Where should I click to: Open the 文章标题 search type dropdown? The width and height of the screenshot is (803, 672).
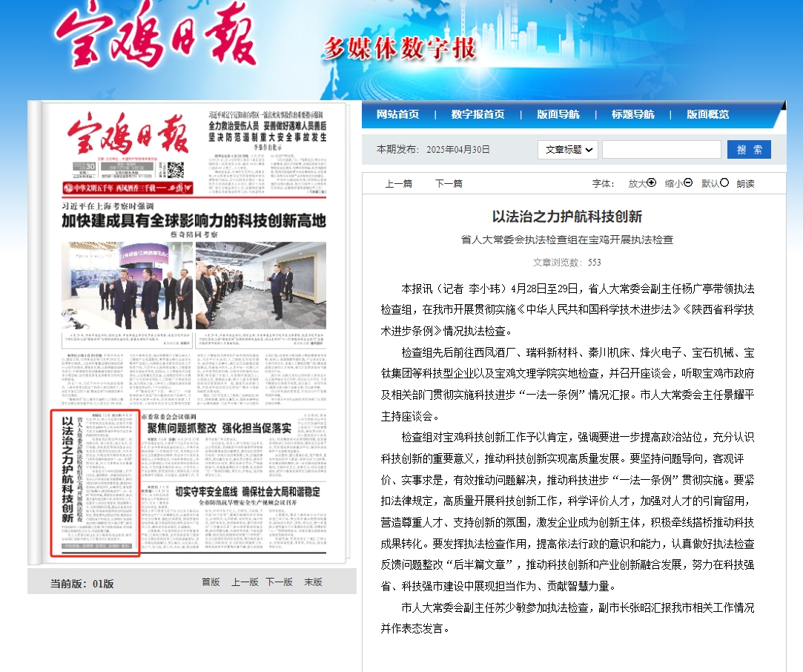567,150
